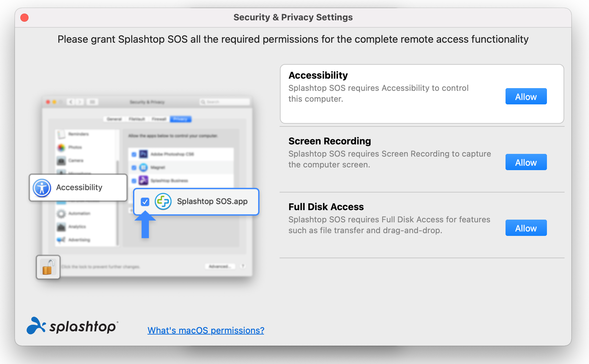
Task: Select the blurred General tab in the illustration
Action: point(114,119)
